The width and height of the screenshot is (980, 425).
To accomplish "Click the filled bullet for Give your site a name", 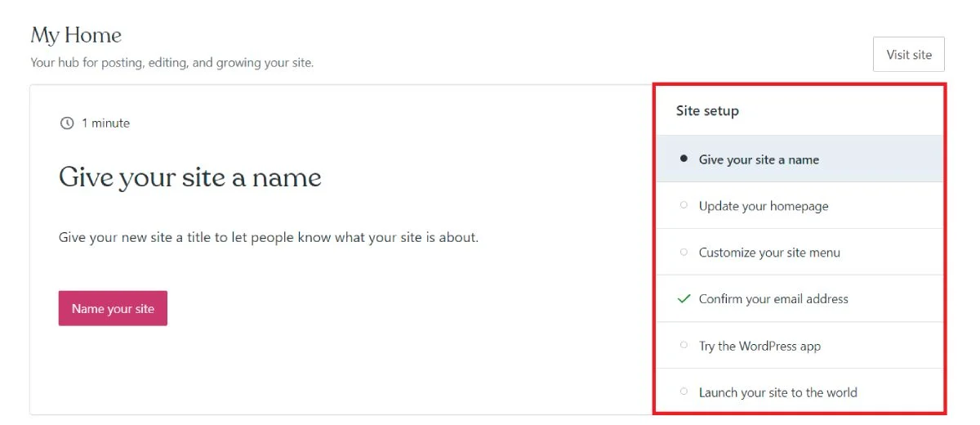I will 684,159.
